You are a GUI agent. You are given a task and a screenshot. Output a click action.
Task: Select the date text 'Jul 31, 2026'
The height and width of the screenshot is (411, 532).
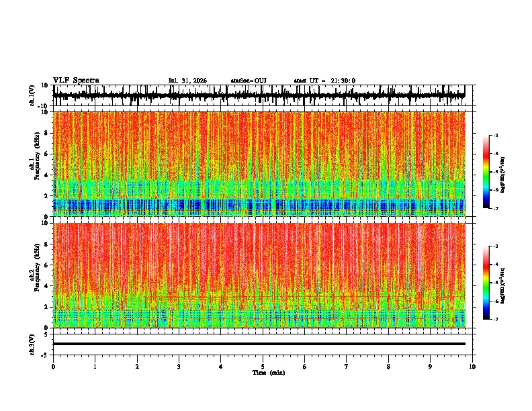coord(187,81)
